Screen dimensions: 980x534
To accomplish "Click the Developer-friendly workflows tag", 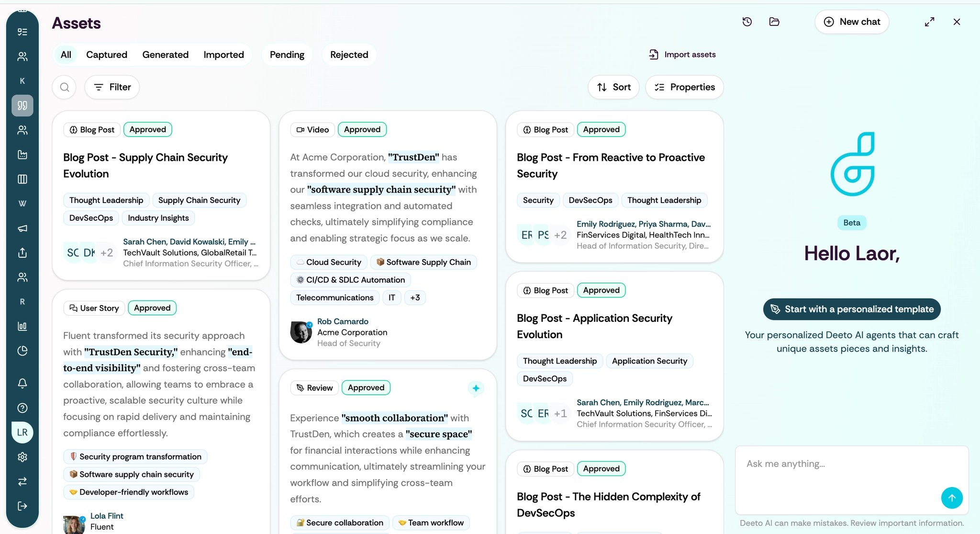I will [x=129, y=492].
